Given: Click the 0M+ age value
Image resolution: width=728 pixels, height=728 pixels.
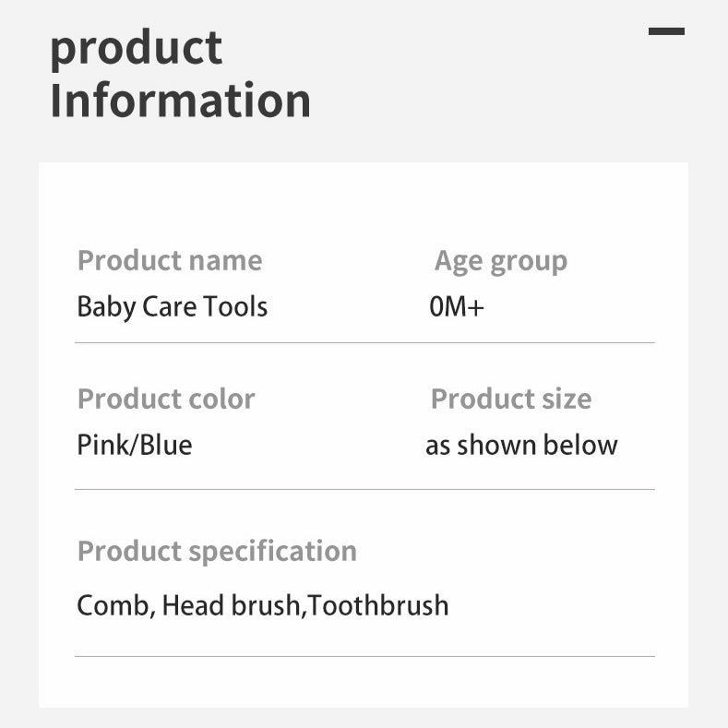Looking at the screenshot, I should [x=457, y=307].
